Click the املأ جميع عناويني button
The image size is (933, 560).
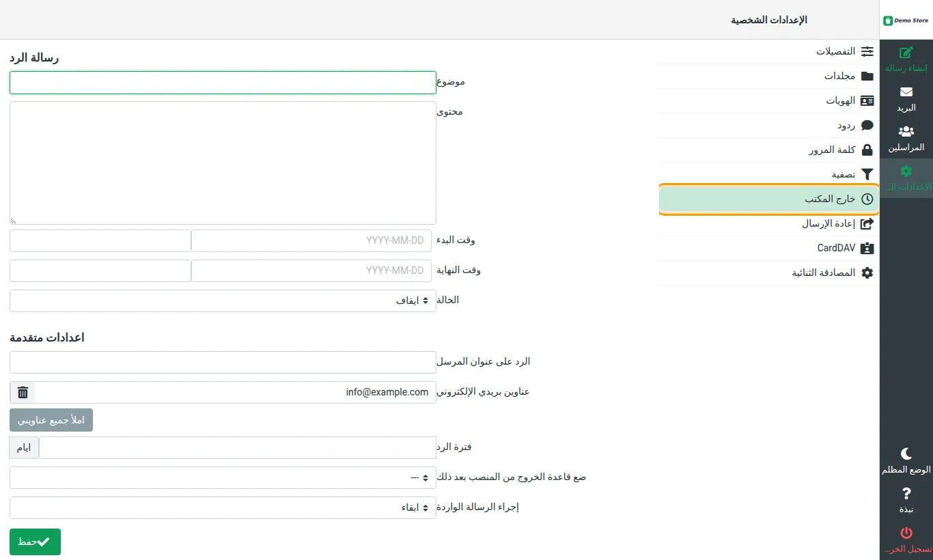pyautogui.click(x=51, y=420)
